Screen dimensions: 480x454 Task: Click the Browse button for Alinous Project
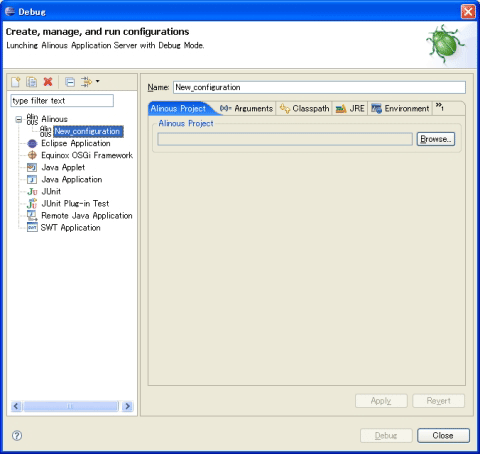[436, 139]
